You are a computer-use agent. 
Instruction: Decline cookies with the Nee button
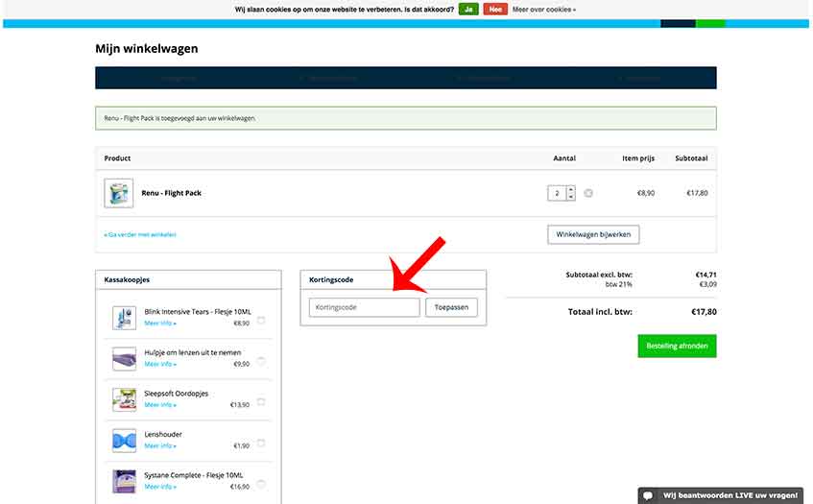click(x=495, y=9)
